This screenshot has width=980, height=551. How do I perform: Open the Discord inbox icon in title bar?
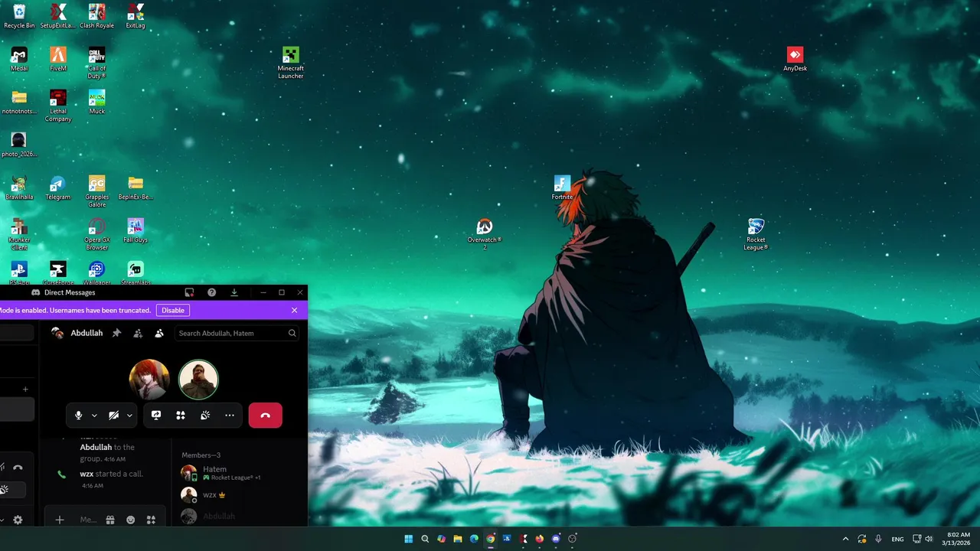click(189, 292)
